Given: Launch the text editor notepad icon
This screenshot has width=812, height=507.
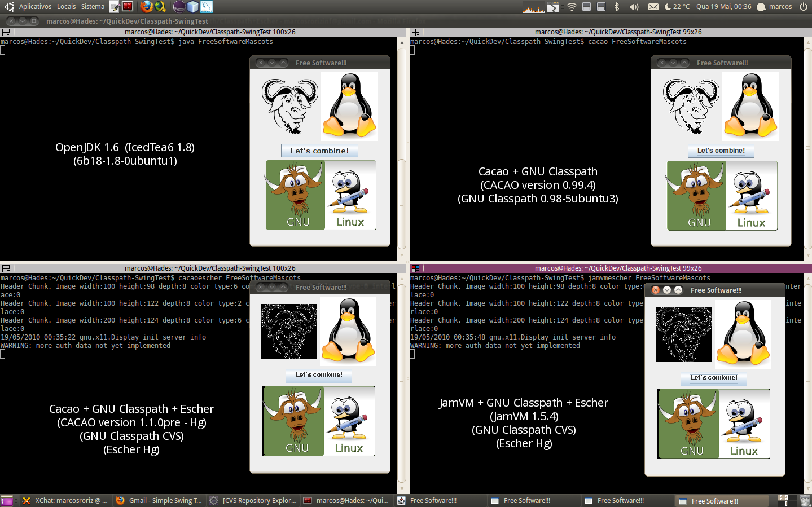Looking at the screenshot, I should 115,7.
